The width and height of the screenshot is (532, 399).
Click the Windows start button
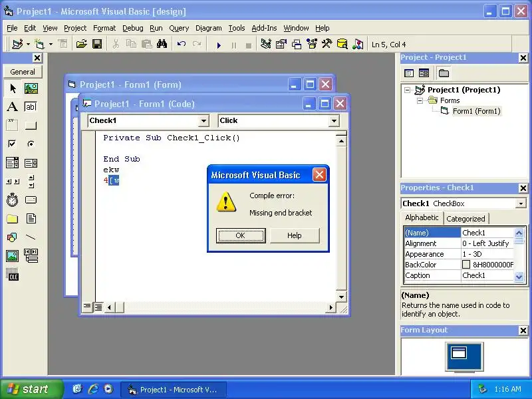(31, 389)
